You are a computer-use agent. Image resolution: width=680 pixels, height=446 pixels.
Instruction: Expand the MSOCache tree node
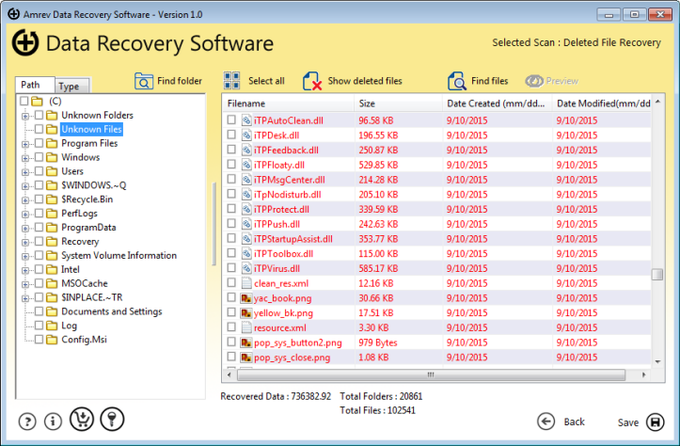25,285
